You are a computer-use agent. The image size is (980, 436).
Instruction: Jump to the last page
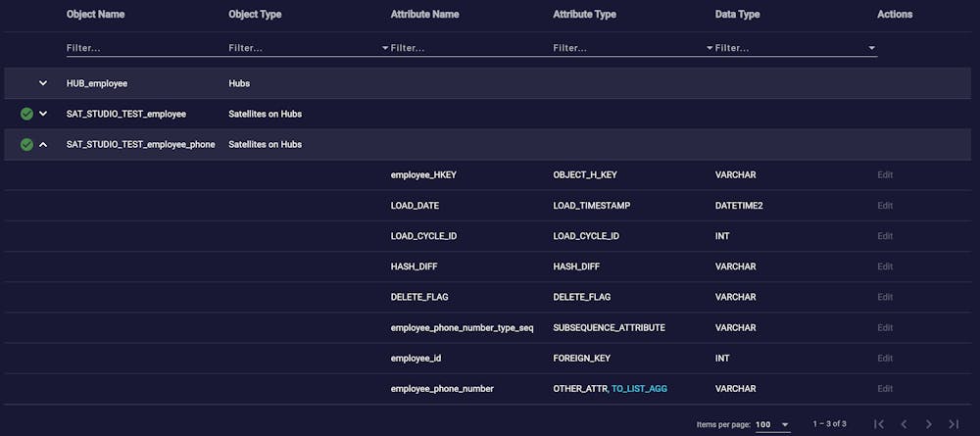954,424
